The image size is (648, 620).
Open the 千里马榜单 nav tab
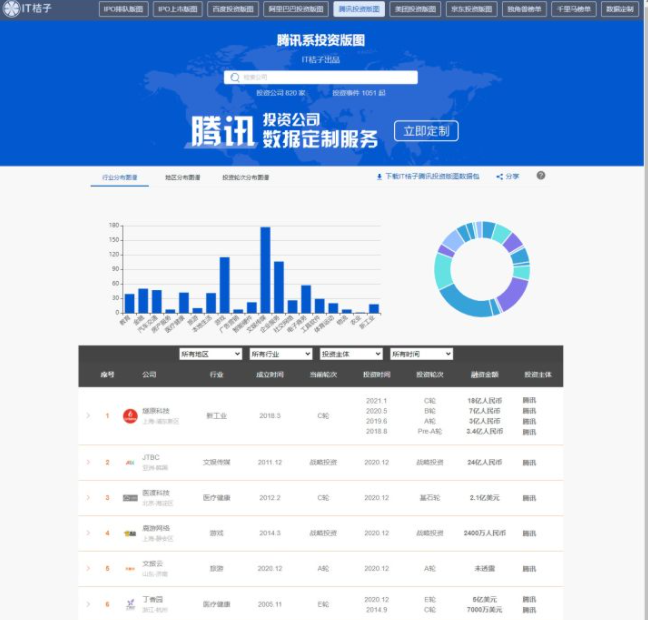tap(574, 9)
